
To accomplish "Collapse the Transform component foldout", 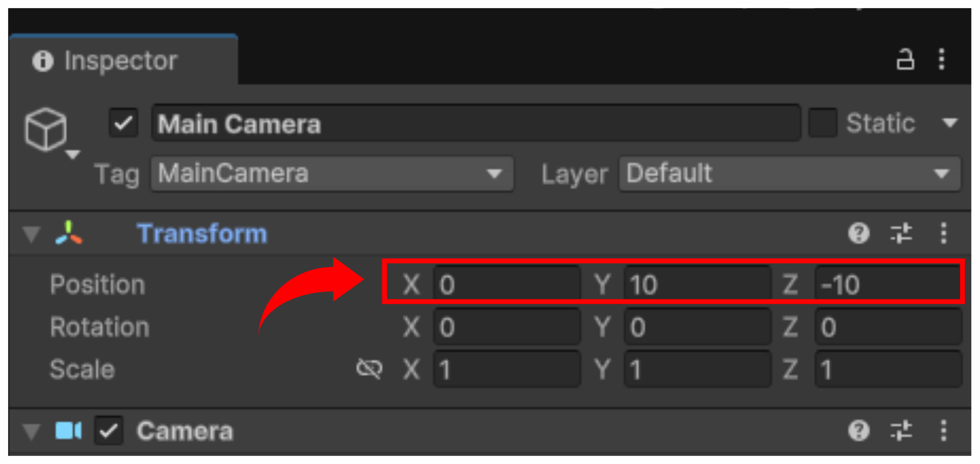I will coord(31,233).
